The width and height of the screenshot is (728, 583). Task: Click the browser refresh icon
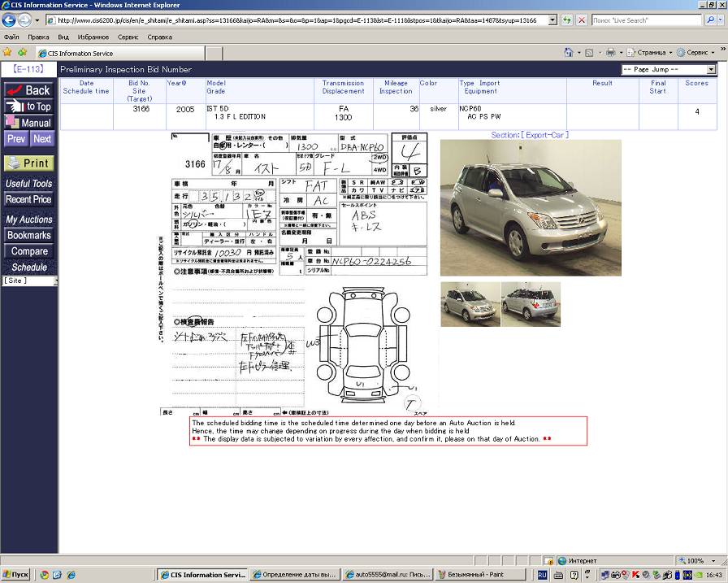pyautogui.click(x=567, y=20)
